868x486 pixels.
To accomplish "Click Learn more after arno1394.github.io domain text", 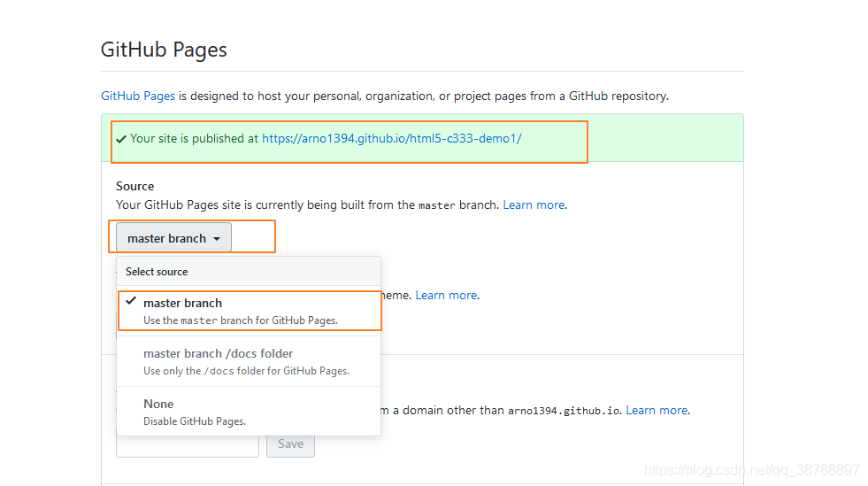I will pyautogui.click(x=657, y=410).
